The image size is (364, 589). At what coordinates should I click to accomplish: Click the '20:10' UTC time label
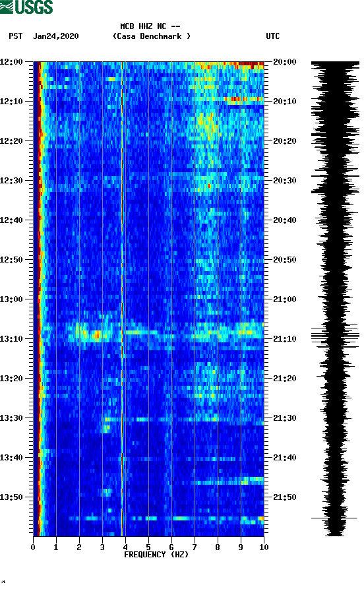(285, 101)
